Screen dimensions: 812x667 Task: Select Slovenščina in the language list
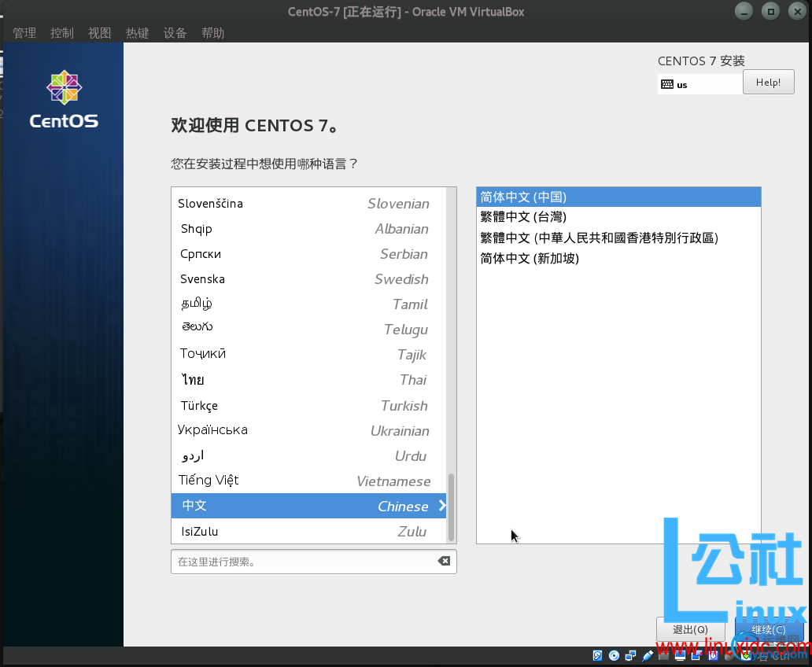pos(308,204)
